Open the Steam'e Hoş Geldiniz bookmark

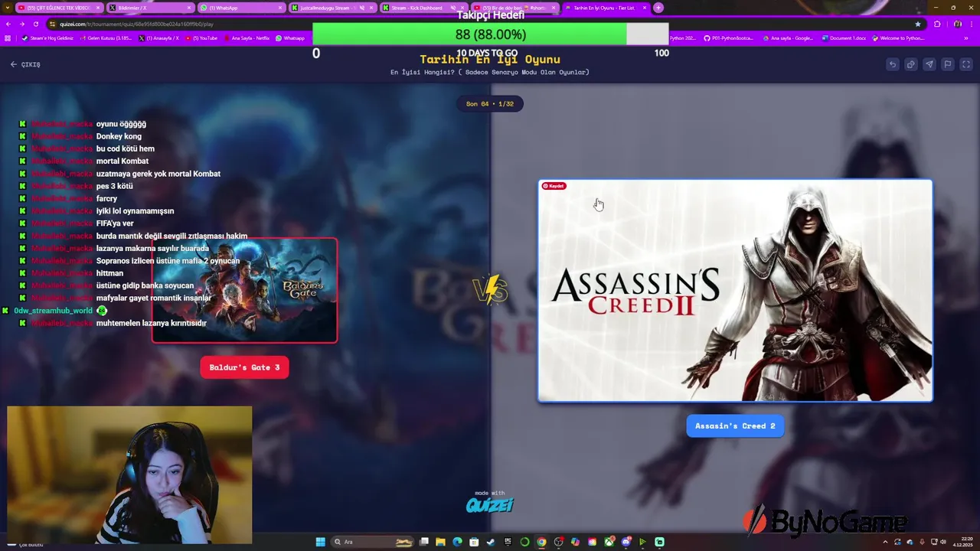(x=47, y=38)
